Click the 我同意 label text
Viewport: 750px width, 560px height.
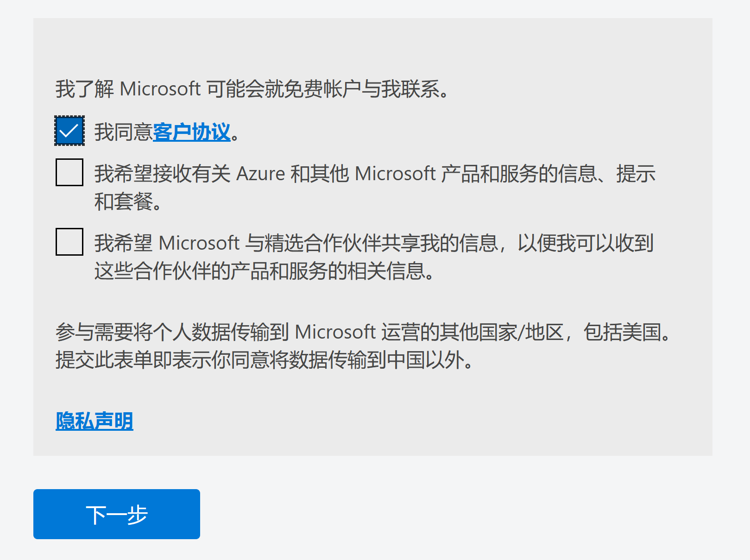[x=123, y=132]
